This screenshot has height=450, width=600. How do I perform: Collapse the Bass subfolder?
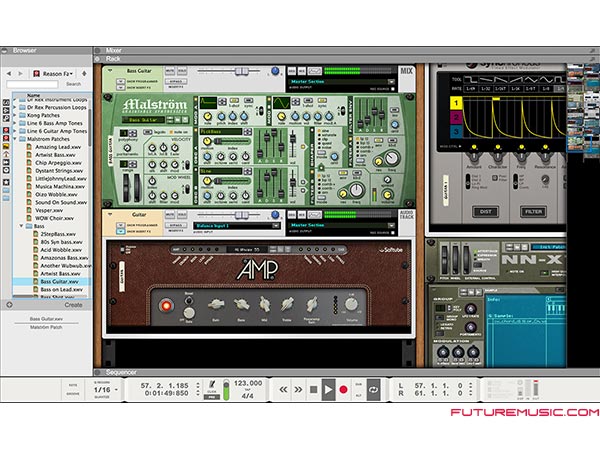coord(21,226)
